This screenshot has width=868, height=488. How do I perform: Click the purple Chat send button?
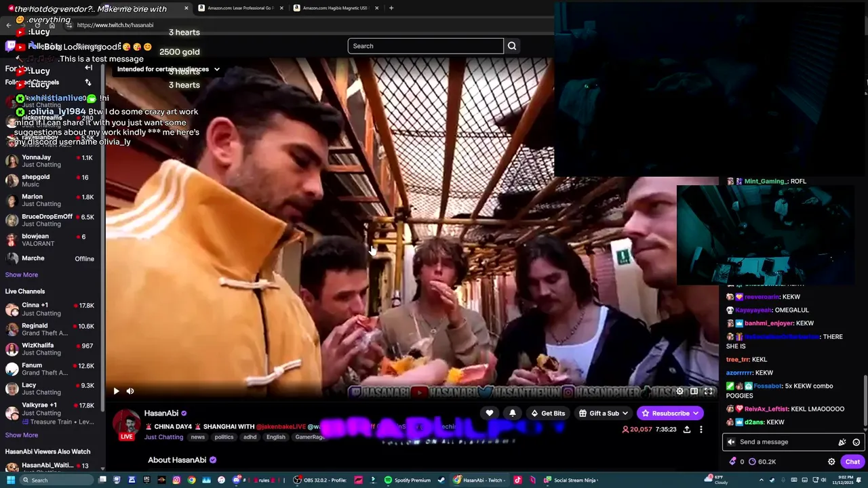click(x=852, y=462)
